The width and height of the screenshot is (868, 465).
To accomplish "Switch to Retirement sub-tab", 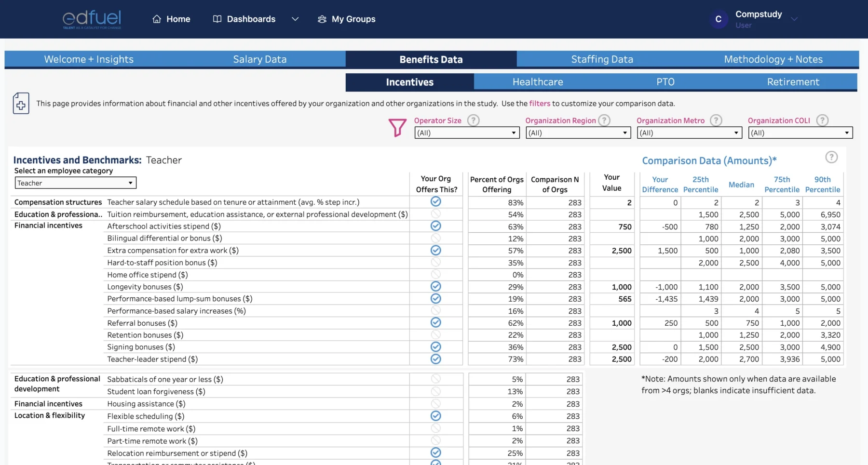I will pyautogui.click(x=793, y=82).
